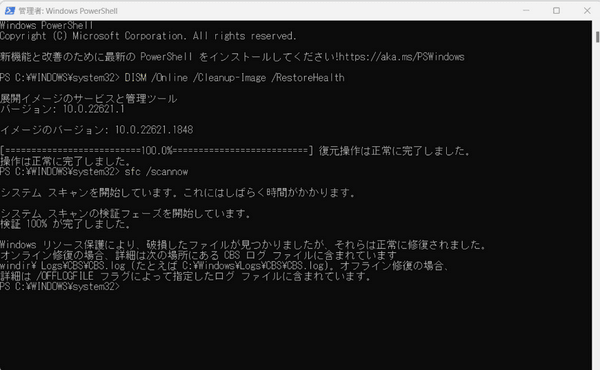This screenshot has width=600, height=370.
Task: Close the PowerShell window
Action: [x=587, y=11]
